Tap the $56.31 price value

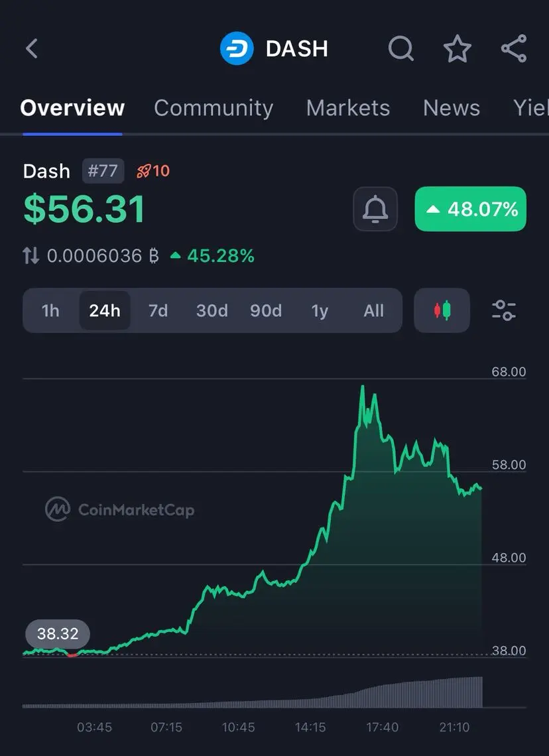(84, 210)
